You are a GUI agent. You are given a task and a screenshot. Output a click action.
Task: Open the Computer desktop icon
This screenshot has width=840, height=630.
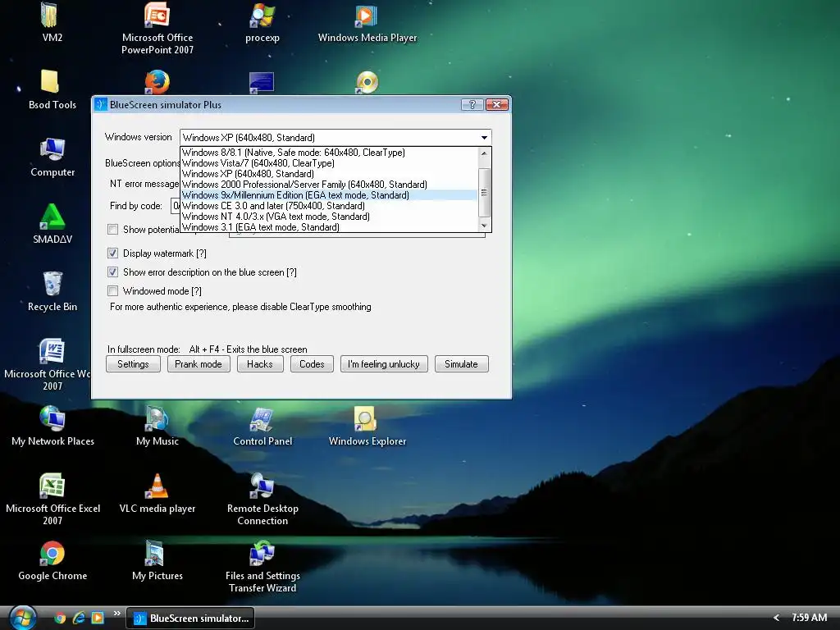click(x=52, y=157)
